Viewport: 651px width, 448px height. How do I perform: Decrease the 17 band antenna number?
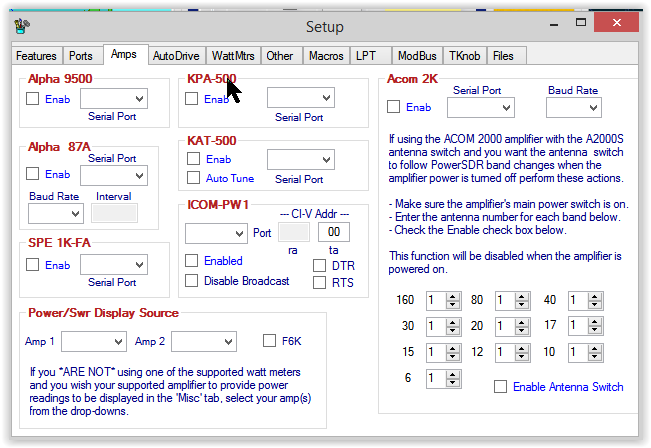coord(595,330)
